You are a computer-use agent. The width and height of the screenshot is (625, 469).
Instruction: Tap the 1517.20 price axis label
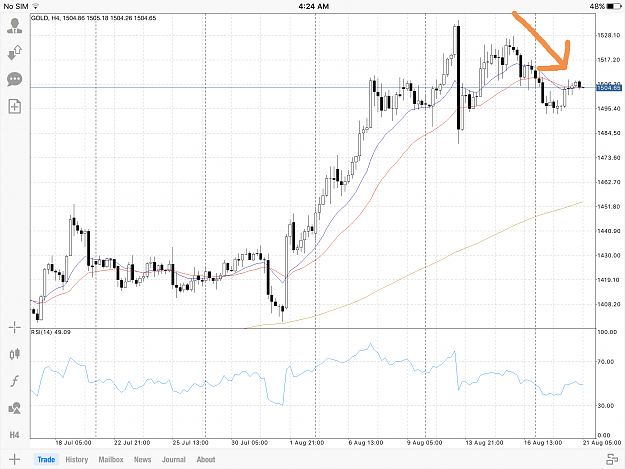[608, 60]
